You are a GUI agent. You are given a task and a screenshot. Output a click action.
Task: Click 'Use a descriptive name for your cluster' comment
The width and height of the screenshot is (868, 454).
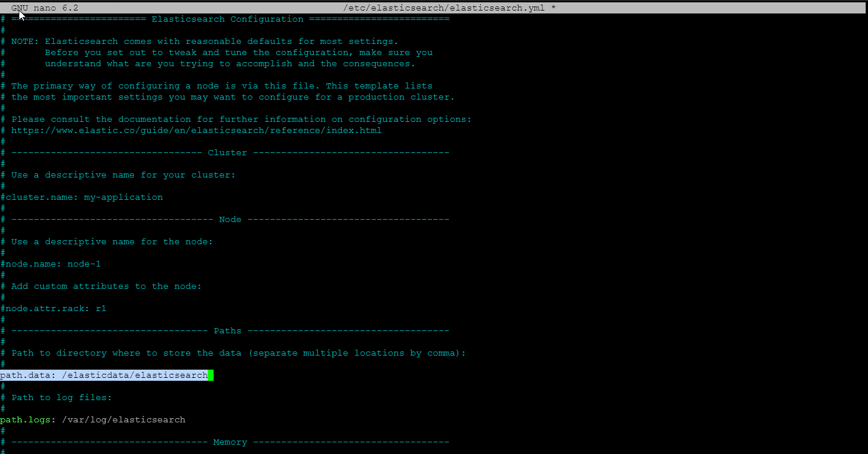118,175
